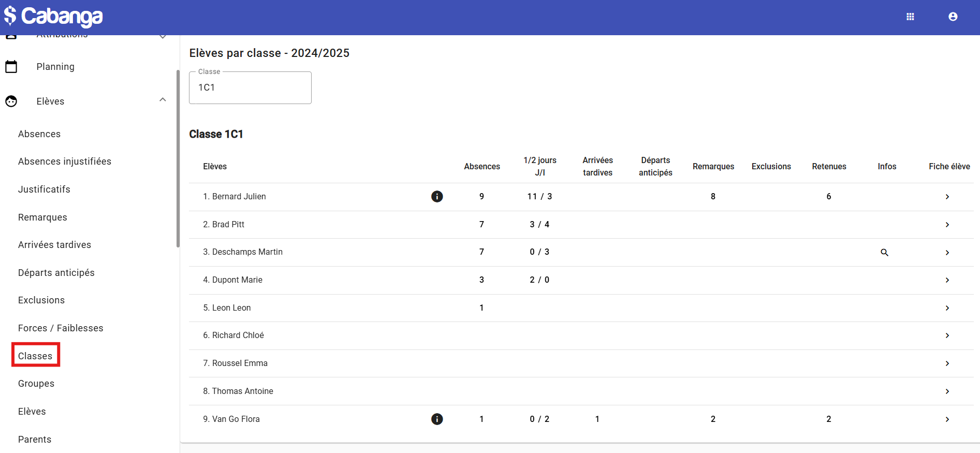Open Dupont Marie's student file arrow
Image resolution: width=980 pixels, height=453 pixels.
coord(947,280)
